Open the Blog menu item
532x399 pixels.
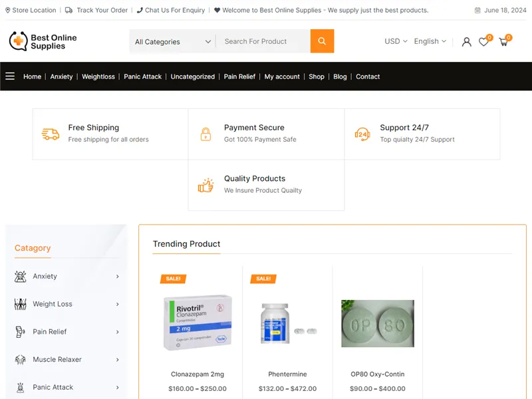pos(340,76)
